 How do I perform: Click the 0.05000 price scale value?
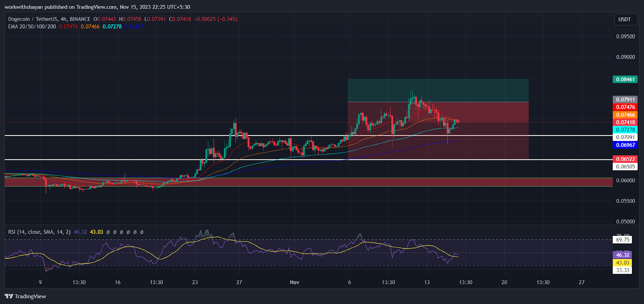[625, 221]
